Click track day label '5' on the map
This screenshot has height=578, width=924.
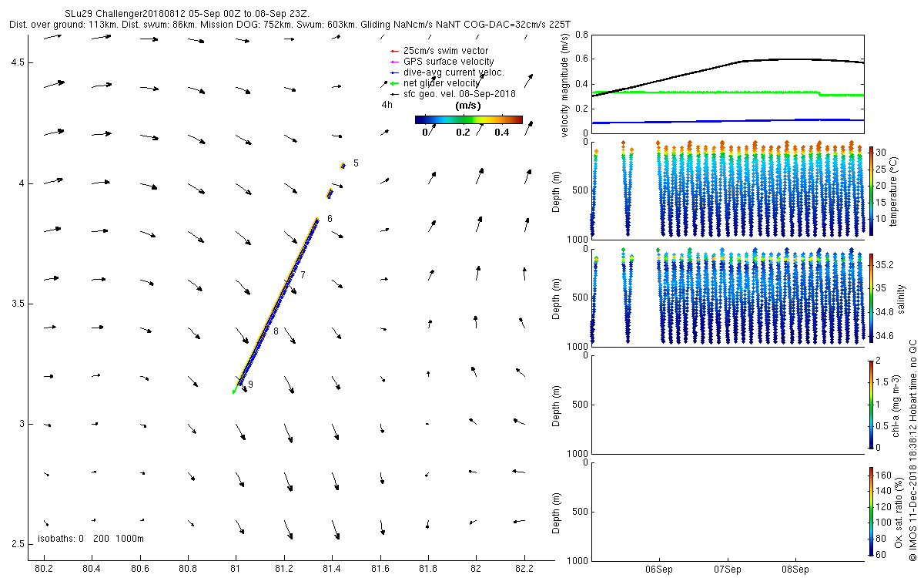coord(356,163)
